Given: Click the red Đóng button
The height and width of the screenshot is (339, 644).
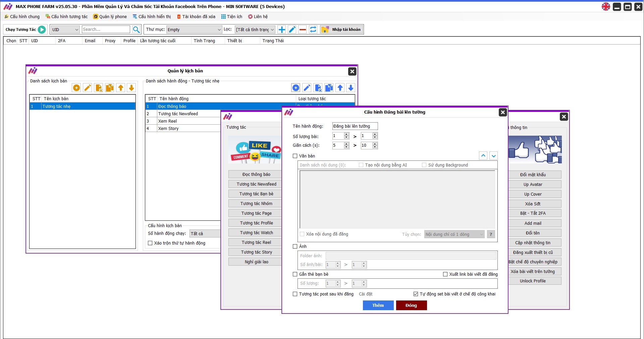Looking at the screenshot, I should 411,306.
